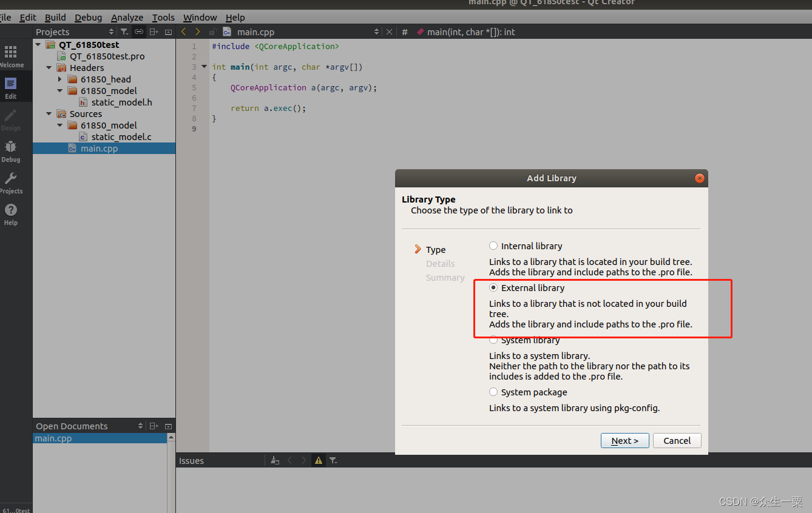The image size is (812, 513).
Task: Go forward in editor navigation history
Action: 197,32
